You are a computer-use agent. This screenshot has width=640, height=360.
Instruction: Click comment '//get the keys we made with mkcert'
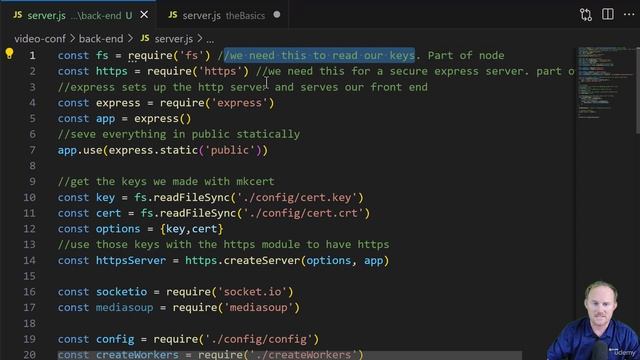click(x=166, y=182)
